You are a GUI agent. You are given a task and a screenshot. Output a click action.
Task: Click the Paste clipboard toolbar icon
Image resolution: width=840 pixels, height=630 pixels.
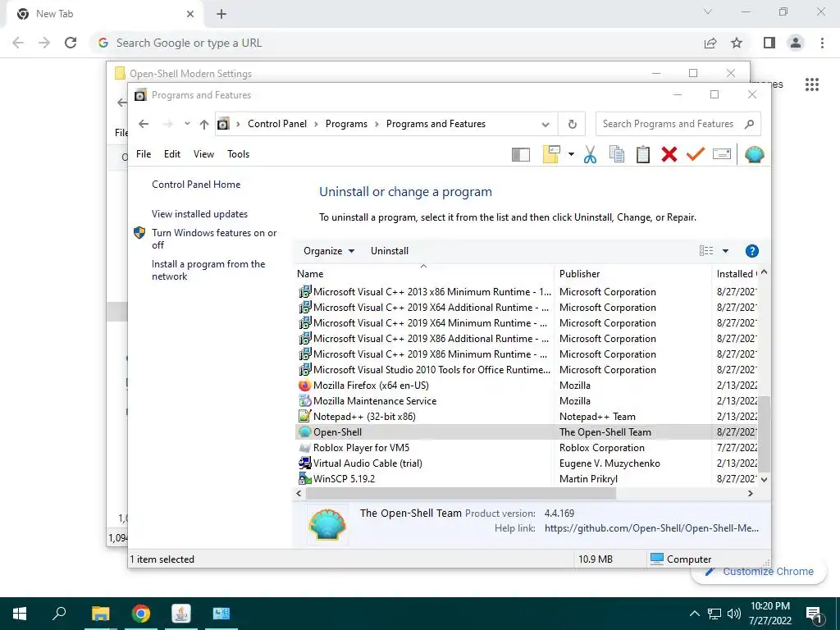[643, 155]
